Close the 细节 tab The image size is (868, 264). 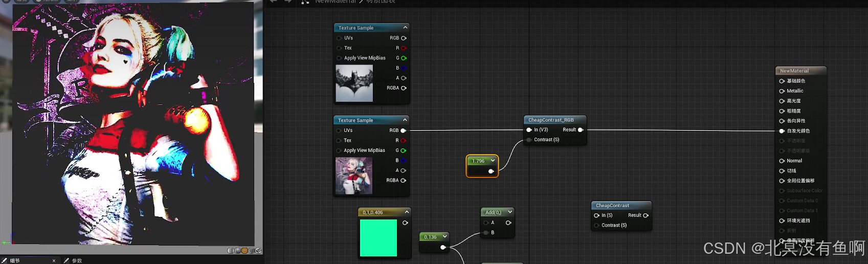(54, 260)
